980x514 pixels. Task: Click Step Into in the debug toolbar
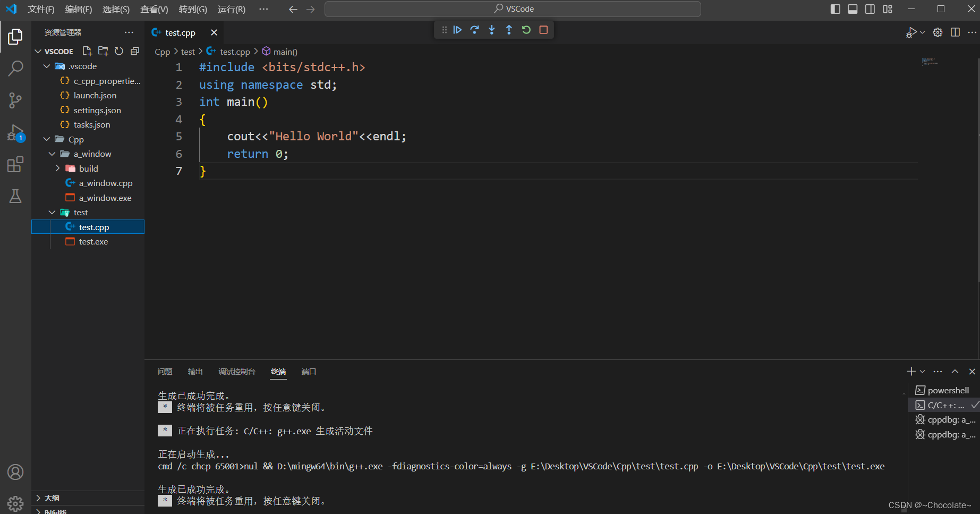pos(491,30)
